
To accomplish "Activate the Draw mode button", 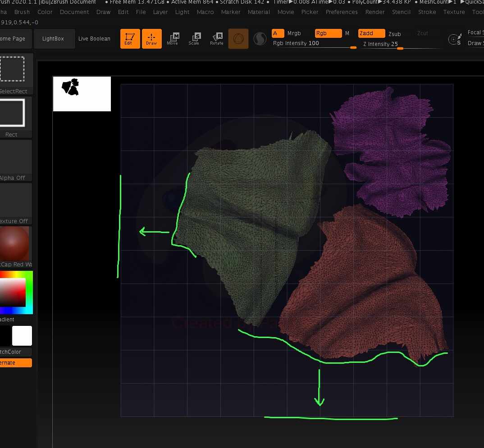I will [151, 39].
